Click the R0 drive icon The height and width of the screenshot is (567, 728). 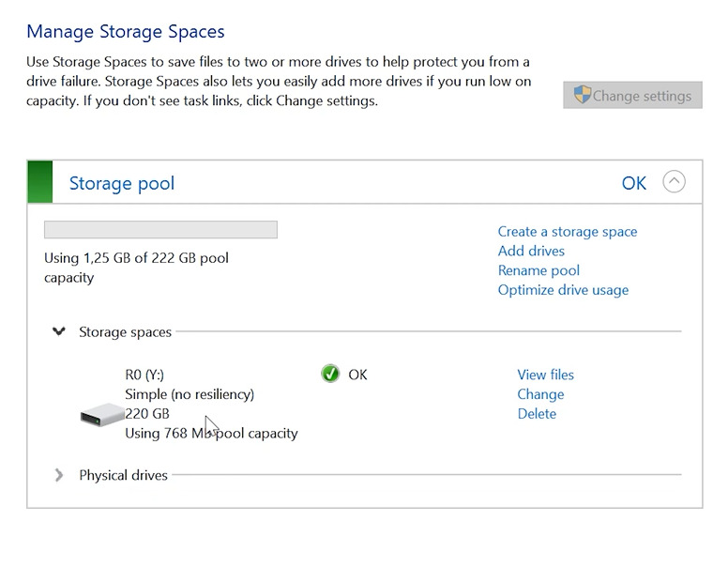click(x=102, y=415)
